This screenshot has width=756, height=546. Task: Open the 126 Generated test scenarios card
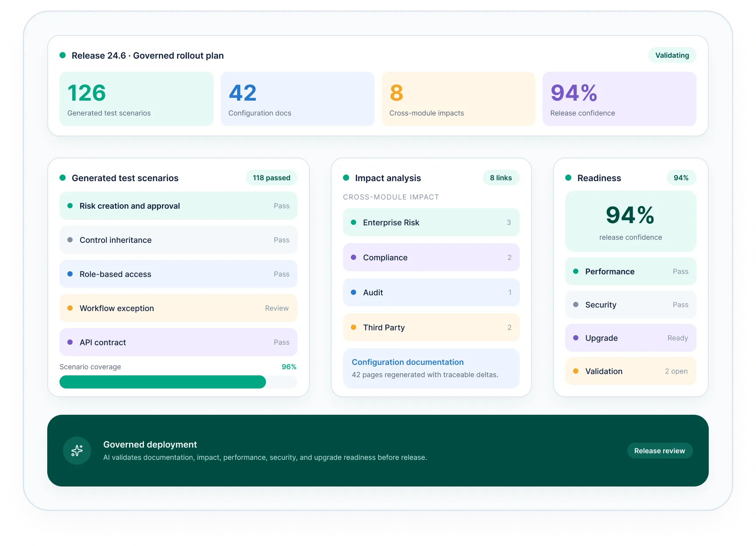[x=136, y=99]
